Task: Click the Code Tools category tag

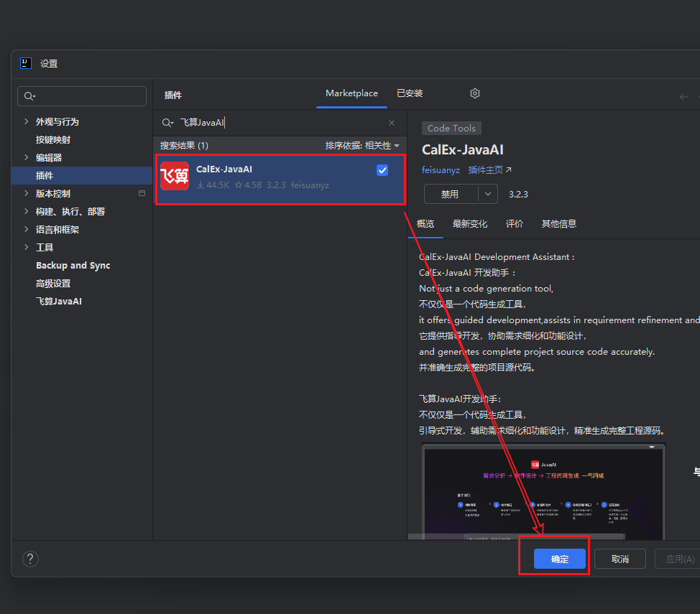Action: (451, 128)
